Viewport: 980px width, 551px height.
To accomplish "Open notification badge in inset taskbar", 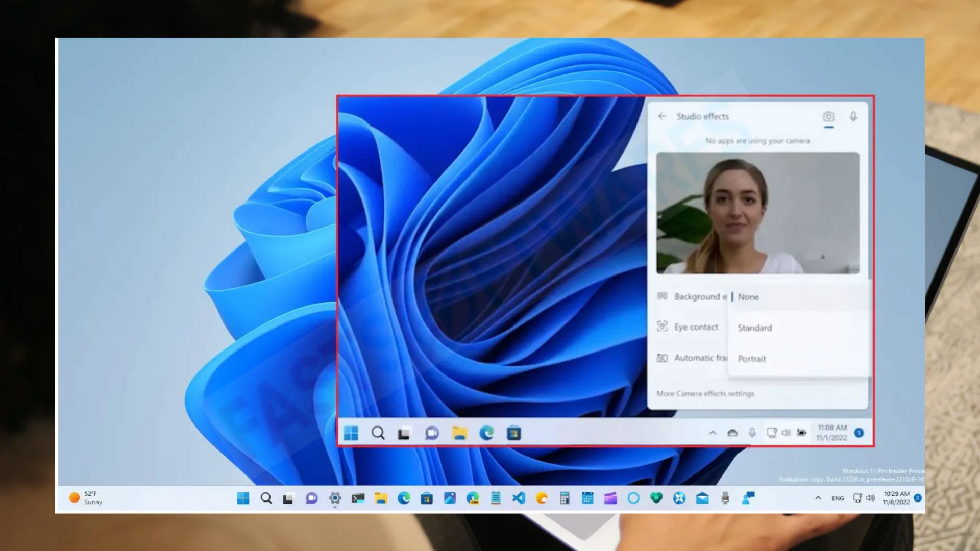I will (860, 433).
